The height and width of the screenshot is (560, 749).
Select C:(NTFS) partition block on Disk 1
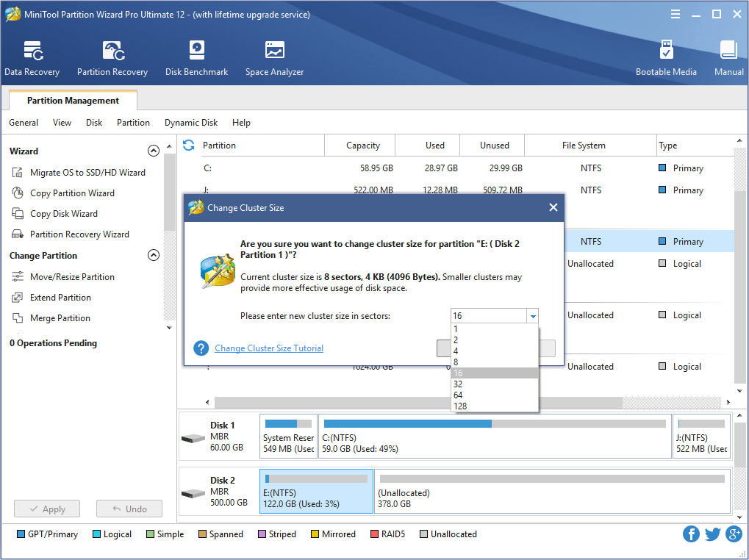[x=495, y=436]
